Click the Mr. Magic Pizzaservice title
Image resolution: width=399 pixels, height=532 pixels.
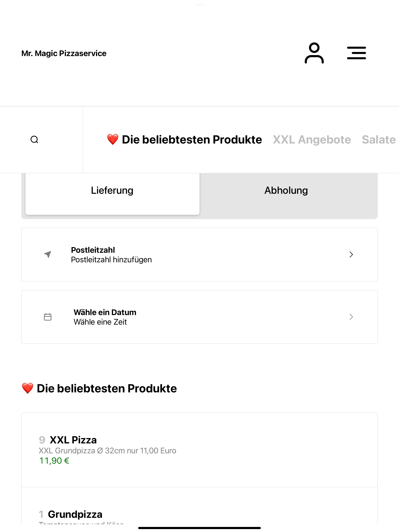[x=64, y=53]
